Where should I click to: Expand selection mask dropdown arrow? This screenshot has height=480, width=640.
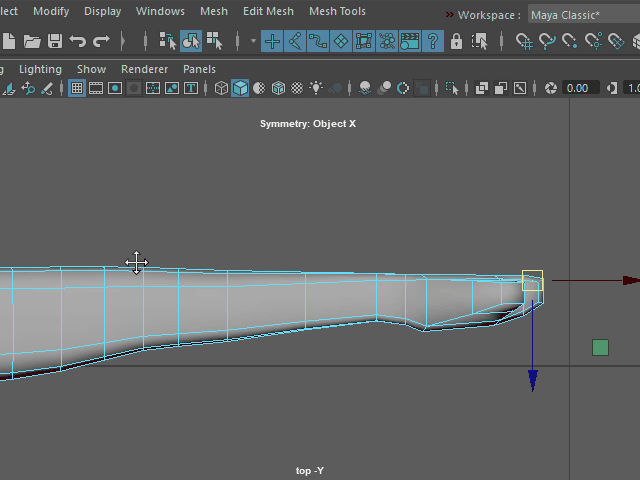tap(253, 41)
